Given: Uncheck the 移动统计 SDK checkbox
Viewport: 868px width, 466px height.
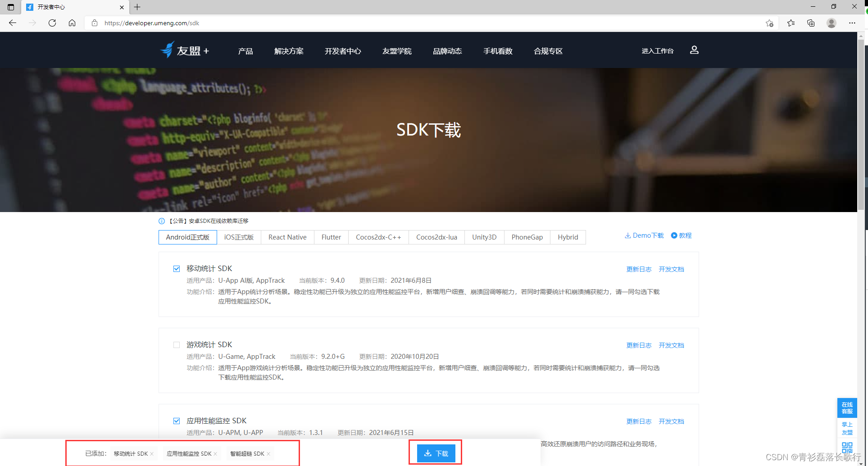Looking at the screenshot, I should pyautogui.click(x=177, y=268).
